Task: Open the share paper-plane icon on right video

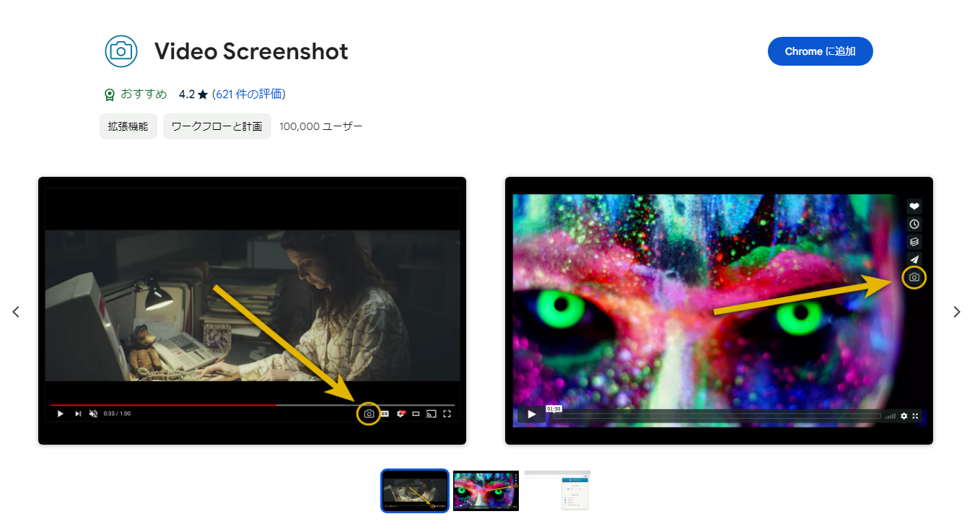Action: click(914, 259)
